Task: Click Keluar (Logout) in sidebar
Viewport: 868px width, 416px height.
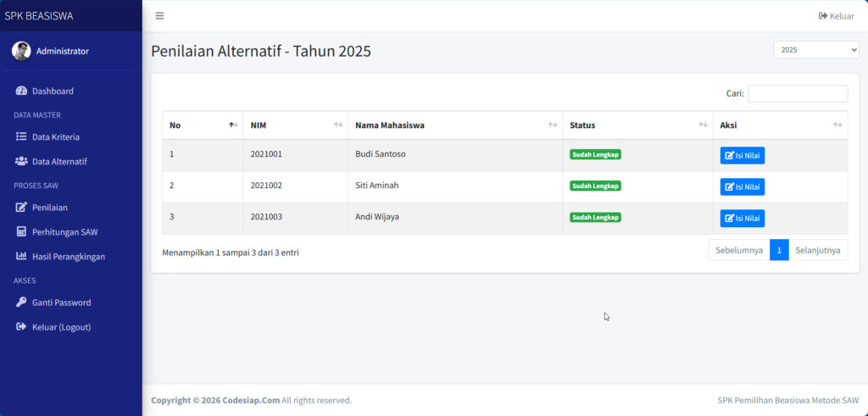Action: pos(61,326)
